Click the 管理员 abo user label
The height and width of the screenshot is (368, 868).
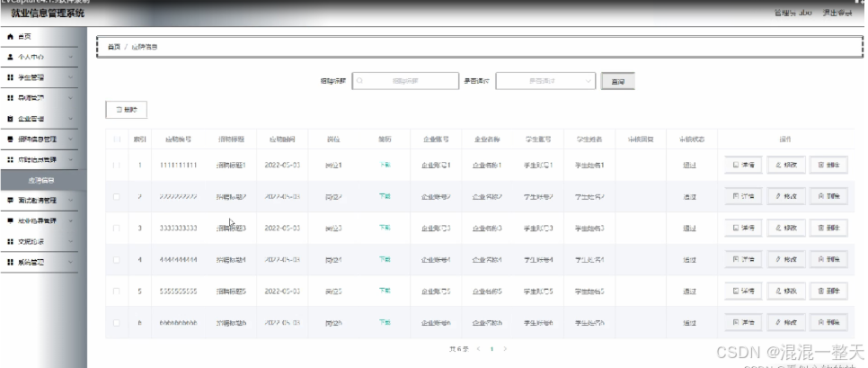[793, 13]
